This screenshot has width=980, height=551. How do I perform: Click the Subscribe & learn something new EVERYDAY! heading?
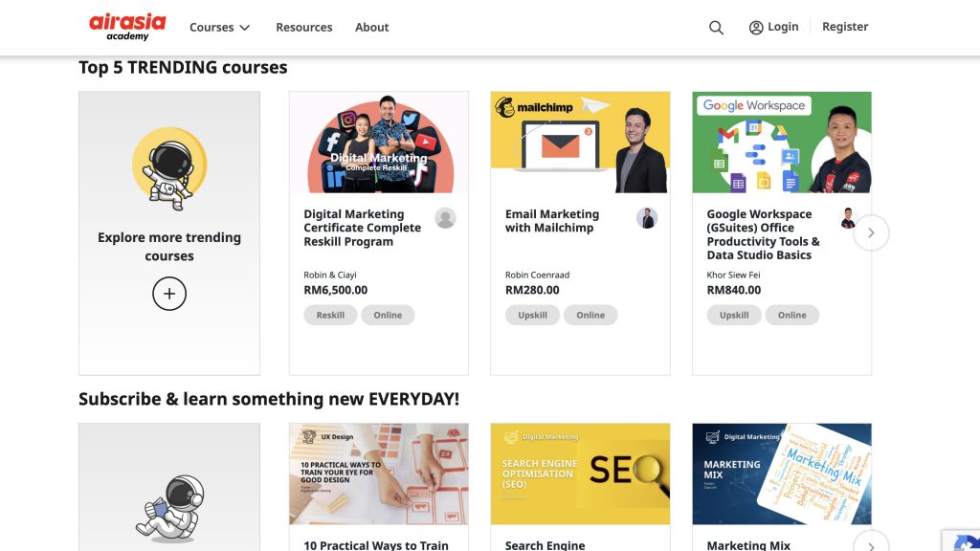(x=269, y=399)
